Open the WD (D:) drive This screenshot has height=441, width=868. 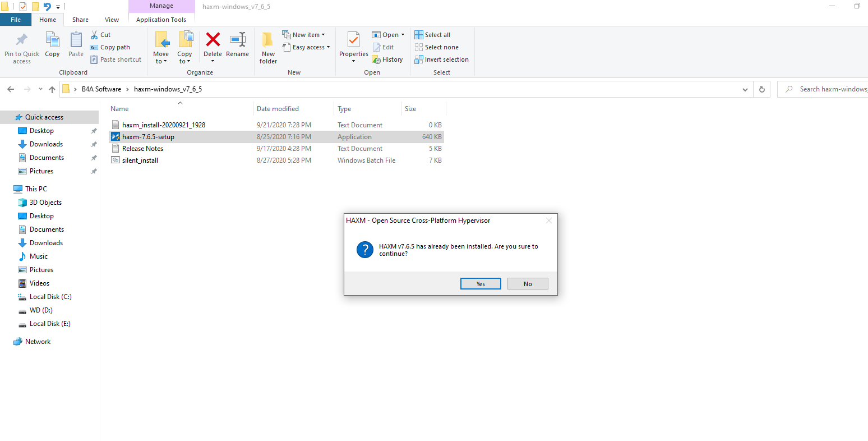(x=41, y=310)
